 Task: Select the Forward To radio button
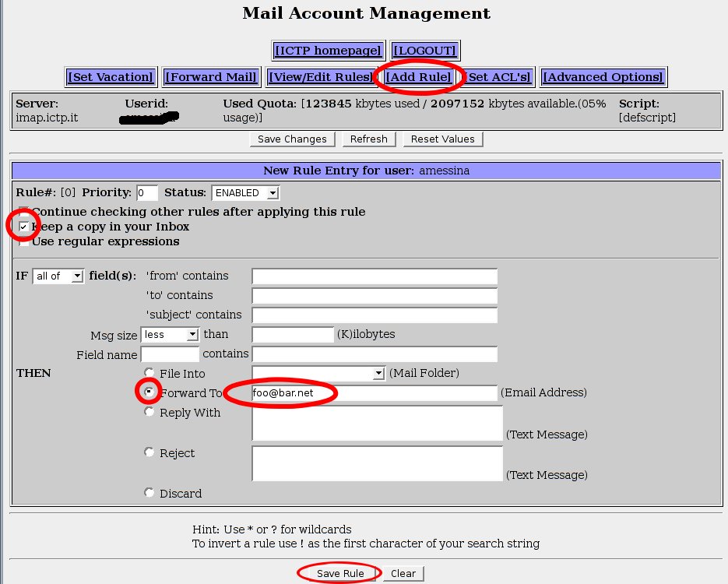(x=149, y=392)
